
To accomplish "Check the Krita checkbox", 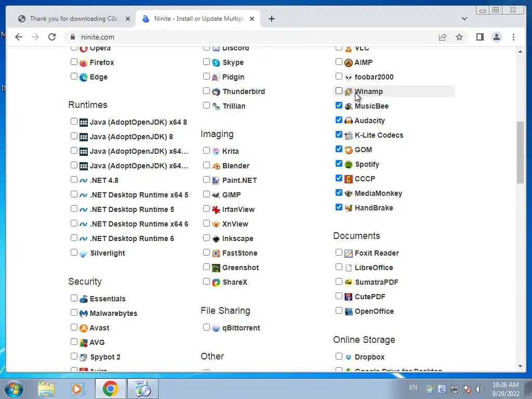I will (x=206, y=151).
